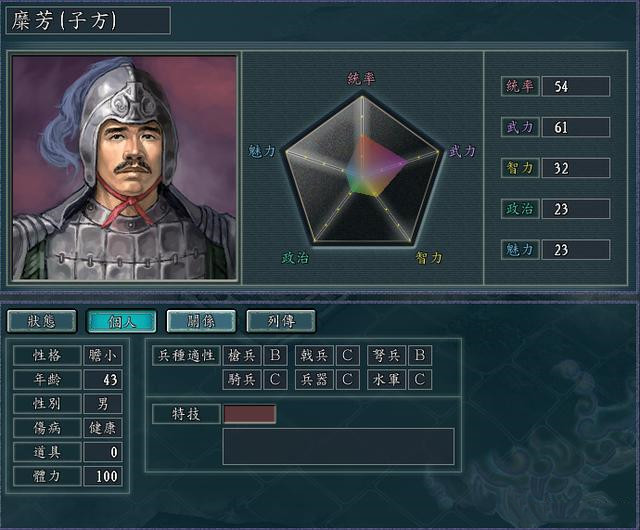The width and height of the screenshot is (640, 530).
Task: Click the name field 糜芳(子方)
Action: tap(88, 20)
